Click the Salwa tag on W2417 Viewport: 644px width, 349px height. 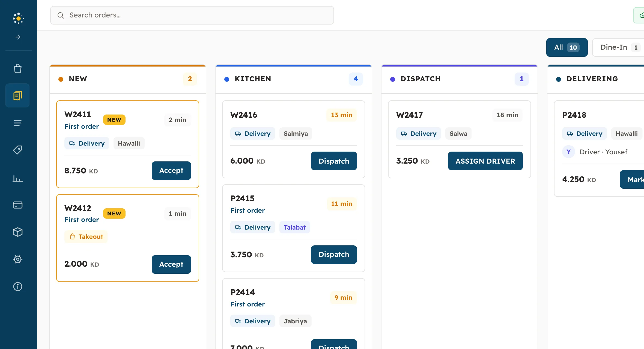coord(458,134)
